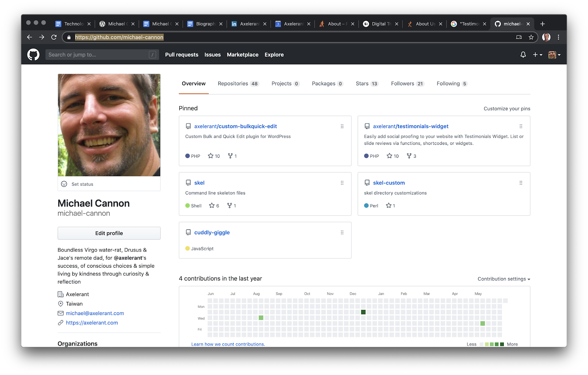Focus the Search or jump to field
588x375 pixels.
102,55
